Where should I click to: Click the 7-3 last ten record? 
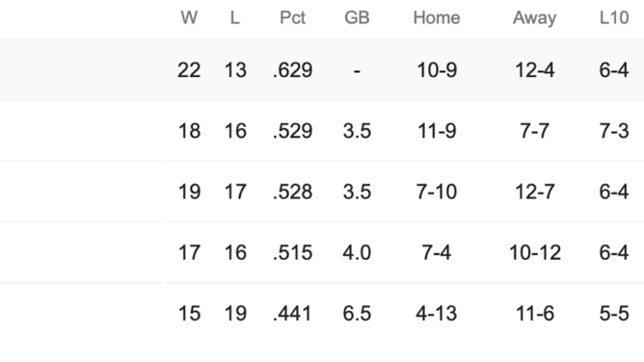614,131
